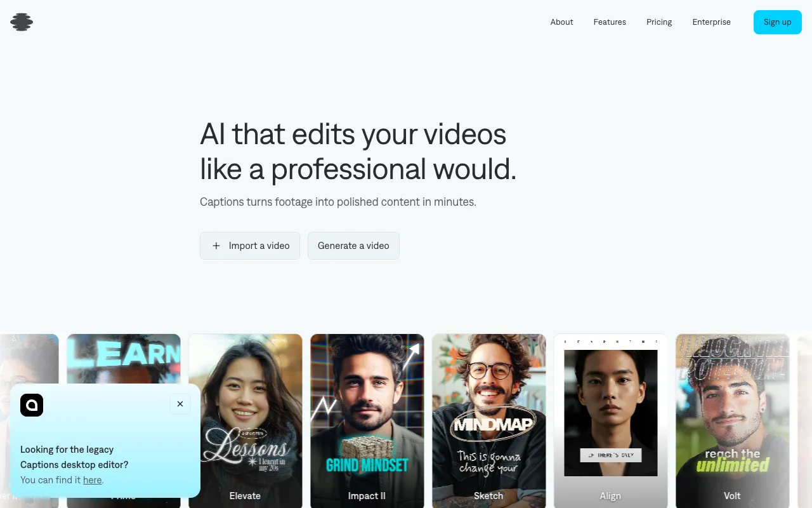Click the plus icon on Import a video
812x508 pixels.
point(216,245)
